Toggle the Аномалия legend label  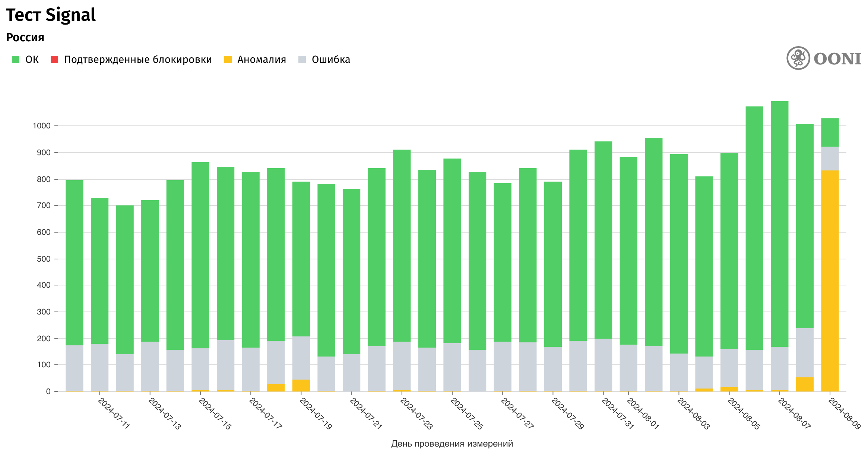coord(262,60)
